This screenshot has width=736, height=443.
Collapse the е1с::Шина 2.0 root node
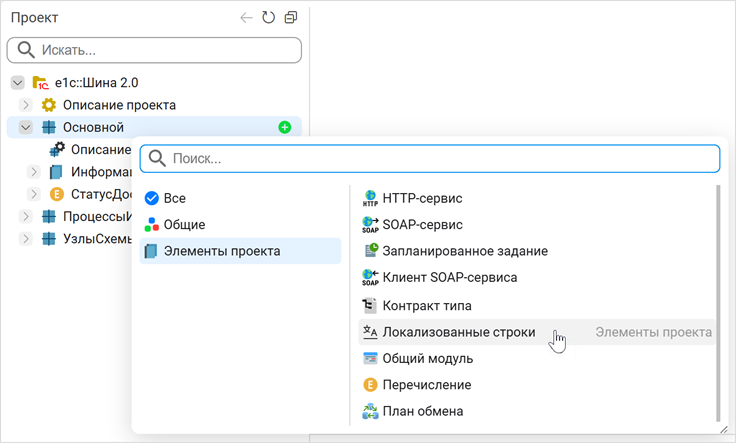point(17,83)
